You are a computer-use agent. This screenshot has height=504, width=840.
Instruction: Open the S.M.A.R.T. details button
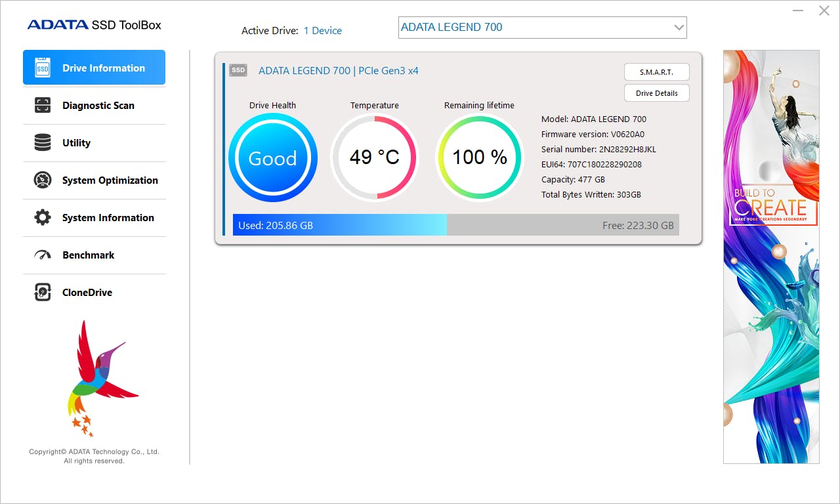[656, 72]
